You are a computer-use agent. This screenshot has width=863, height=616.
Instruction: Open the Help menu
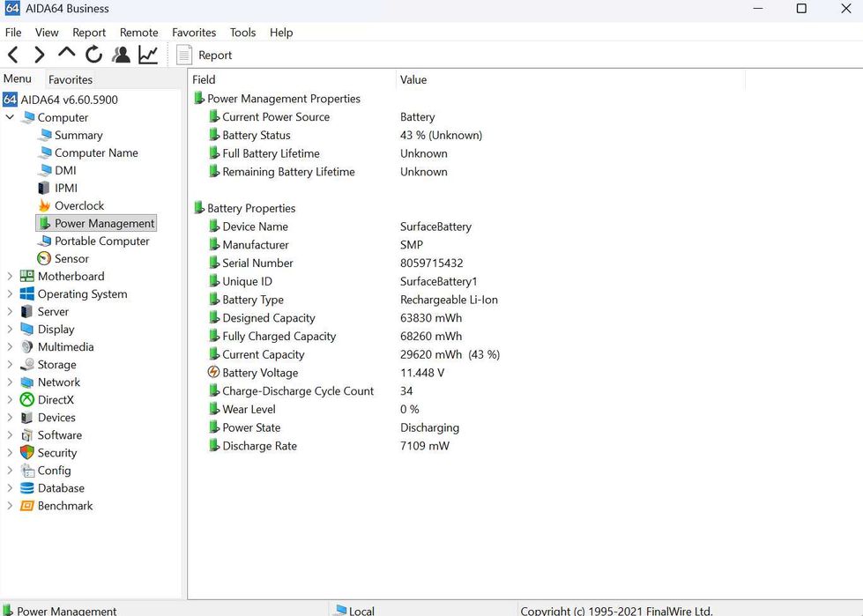(281, 33)
